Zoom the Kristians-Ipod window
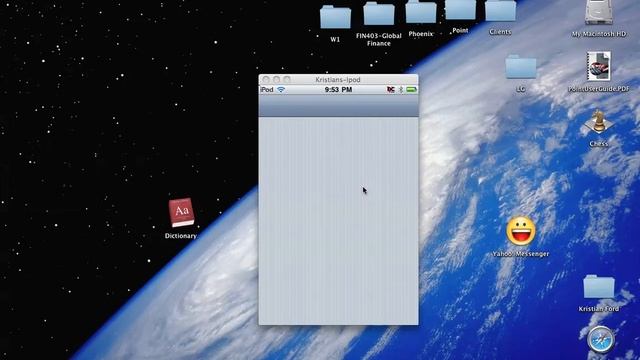This screenshot has height=360, width=640. [x=287, y=80]
